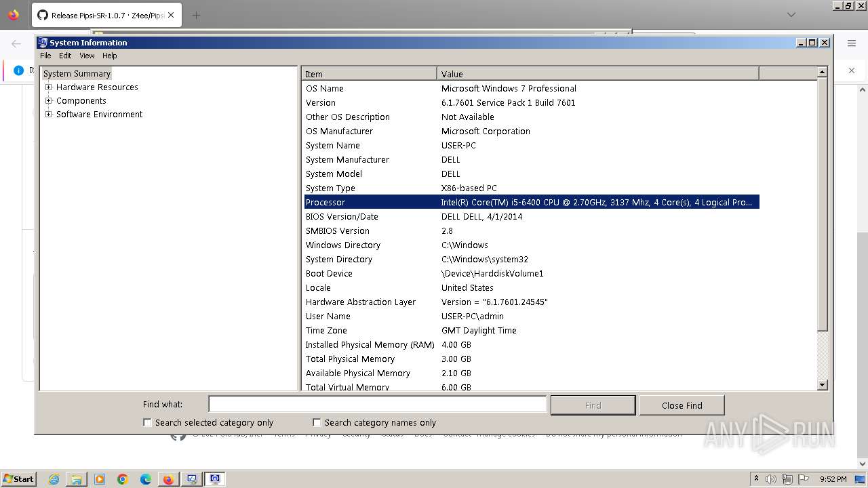Select the Available Physical Memory row
The height and width of the screenshot is (488, 868).
coord(531,373)
